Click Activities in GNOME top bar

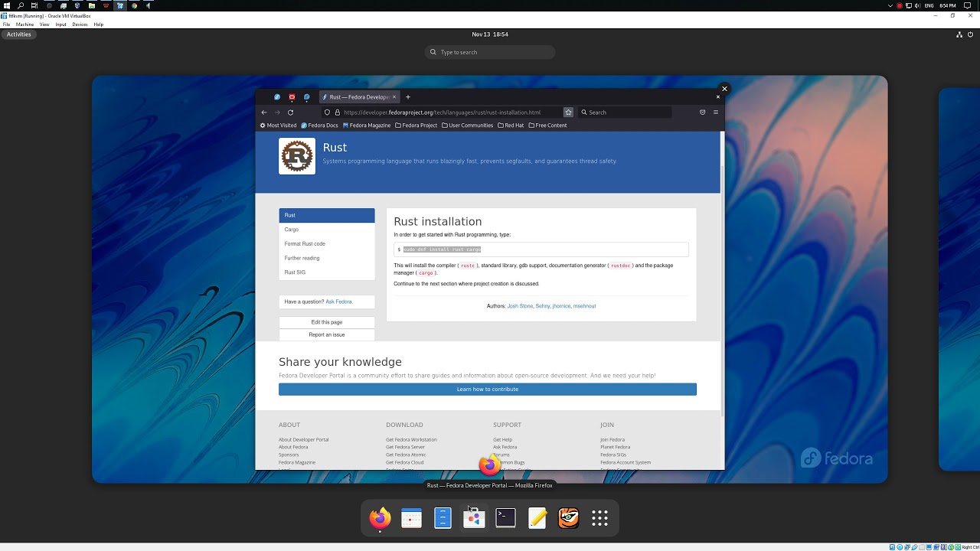[x=19, y=34]
